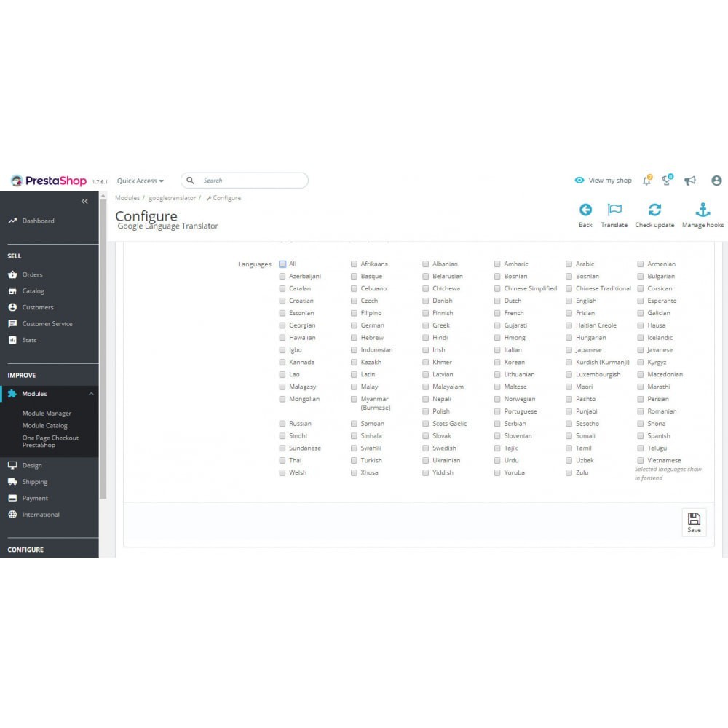This screenshot has width=728, height=728.
Task: Check the All languages checkbox
Action: [x=282, y=264]
